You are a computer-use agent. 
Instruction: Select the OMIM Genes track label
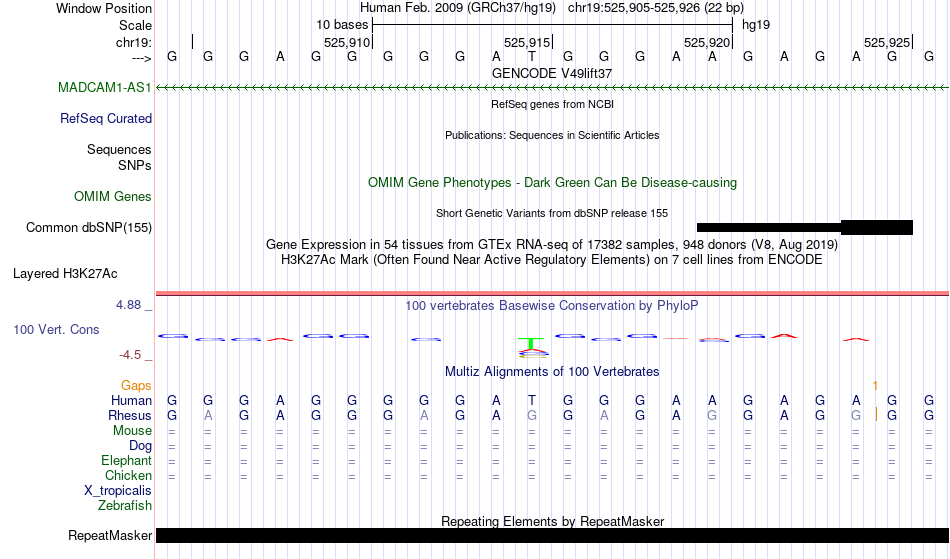point(113,196)
